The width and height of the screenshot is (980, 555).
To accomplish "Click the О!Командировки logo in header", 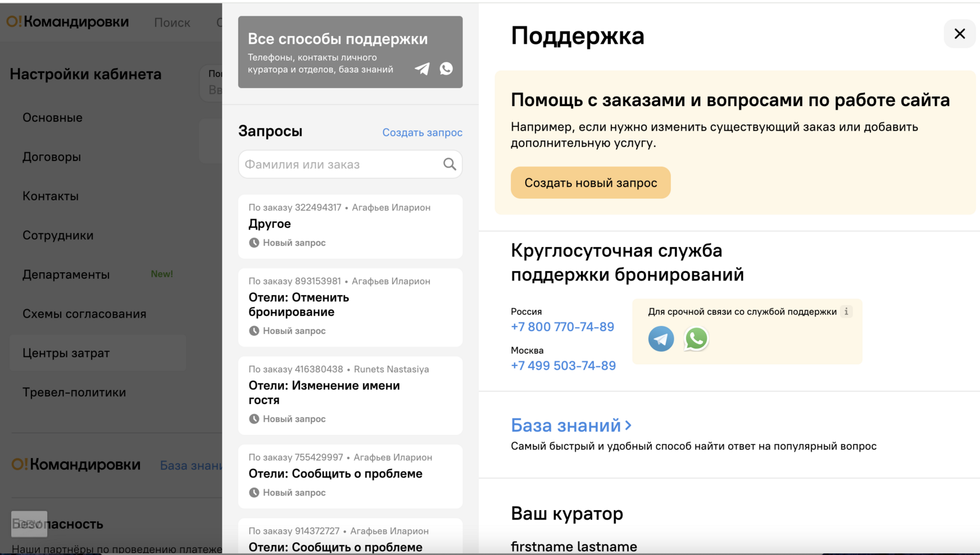I will tap(68, 22).
